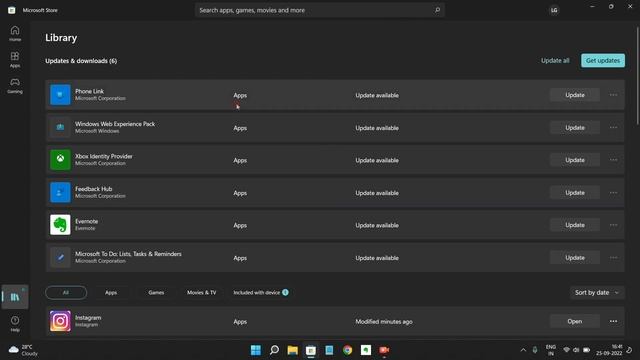Open taskbar Search
Image resolution: width=640 pixels, height=360 pixels.
tap(274, 350)
